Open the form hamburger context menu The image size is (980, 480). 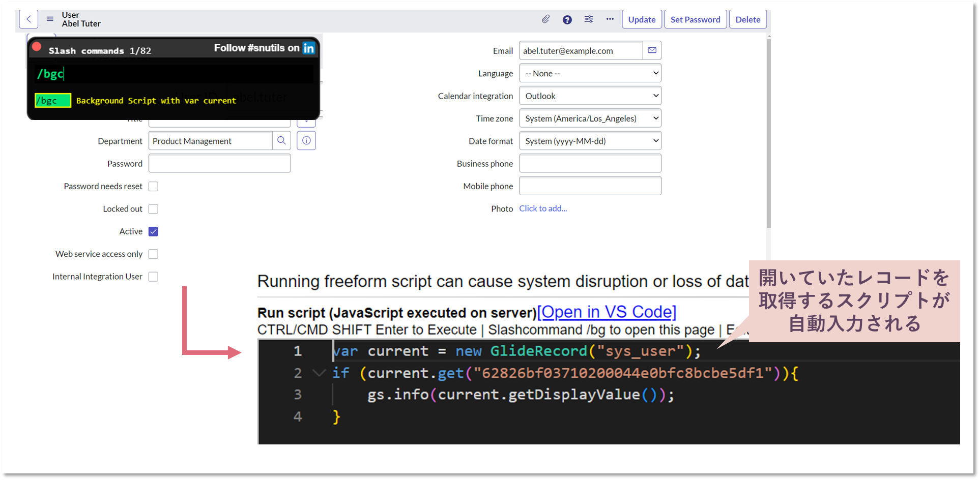49,19
